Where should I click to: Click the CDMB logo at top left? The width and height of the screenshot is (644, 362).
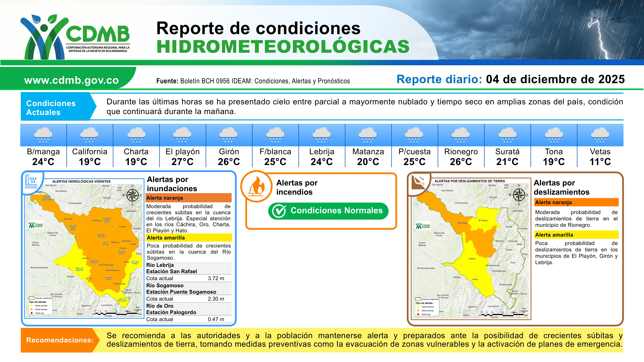click(x=75, y=37)
